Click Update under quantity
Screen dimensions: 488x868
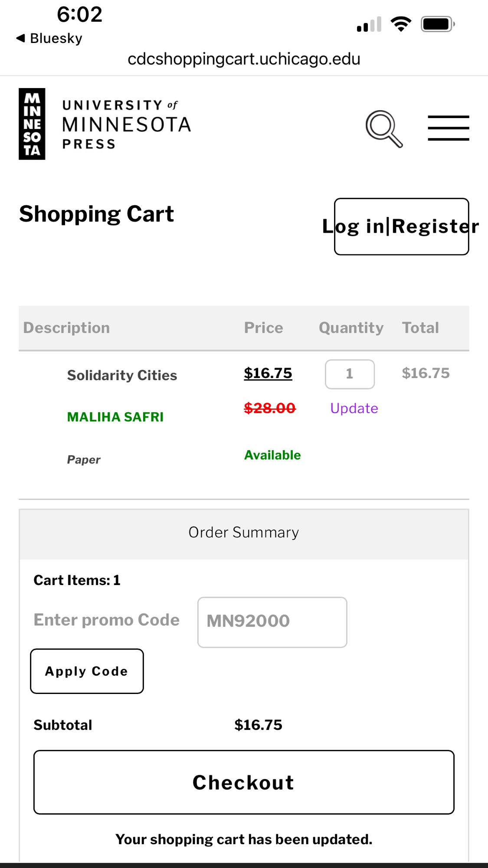tap(354, 408)
